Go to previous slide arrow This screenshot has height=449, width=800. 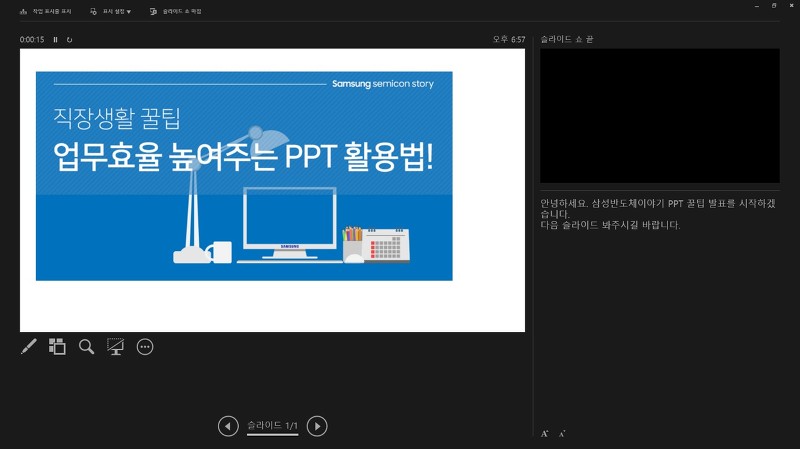(x=228, y=426)
